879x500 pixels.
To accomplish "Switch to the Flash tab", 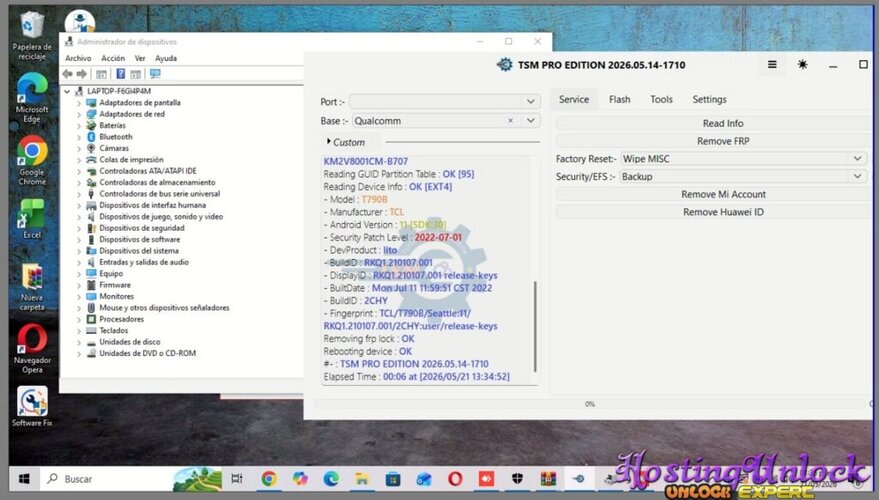I will [619, 99].
